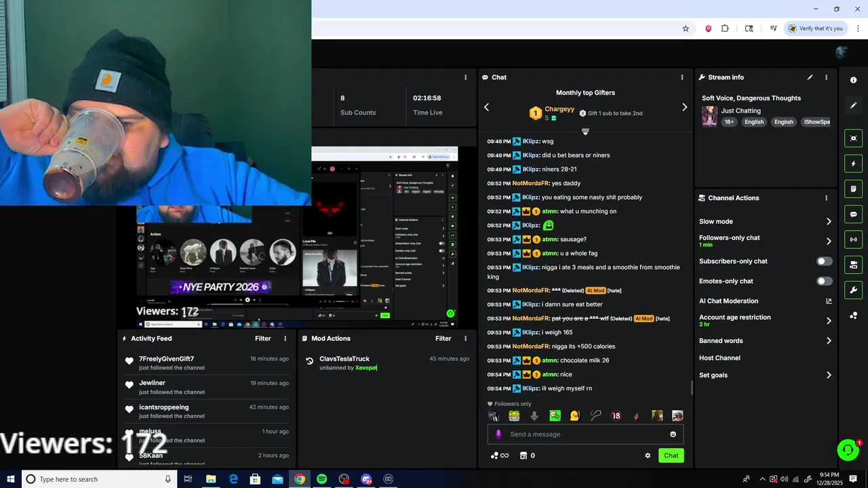Select the 18 emote in the emote row
This screenshot has width=868, height=488.
pos(616,415)
